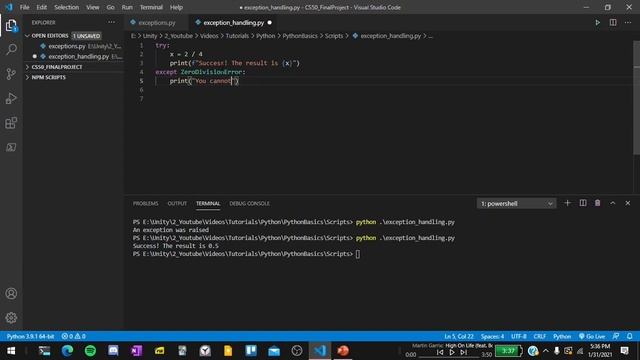Change UTF-8 encoding in status bar
The image size is (640, 360).
click(x=519, y=336)
